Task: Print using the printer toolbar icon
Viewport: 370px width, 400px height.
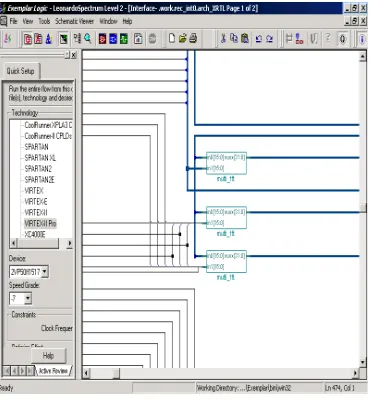Action: 193,39
